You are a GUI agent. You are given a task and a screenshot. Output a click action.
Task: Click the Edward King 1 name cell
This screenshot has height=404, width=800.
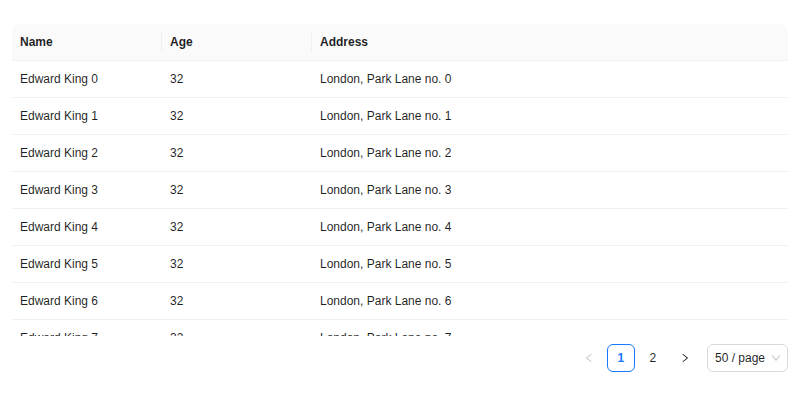(x=59, y=116)
